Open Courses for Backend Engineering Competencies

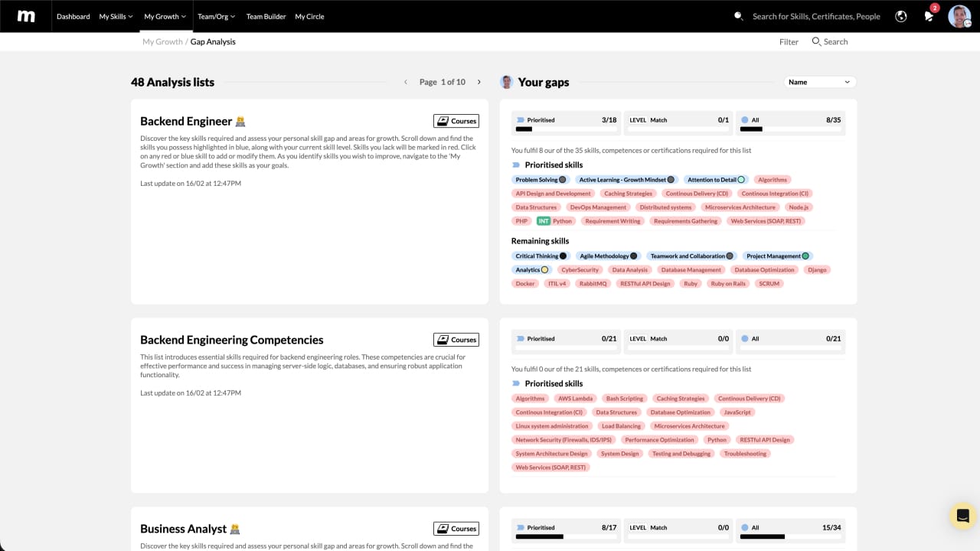(x=456, y=340)
